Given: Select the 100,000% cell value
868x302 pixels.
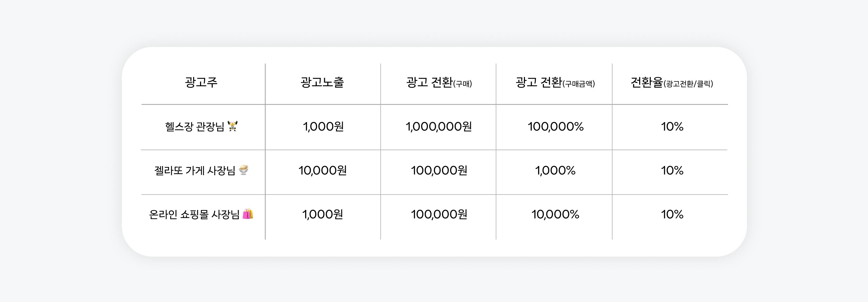Looking at the screenshot, I should 555,127.
